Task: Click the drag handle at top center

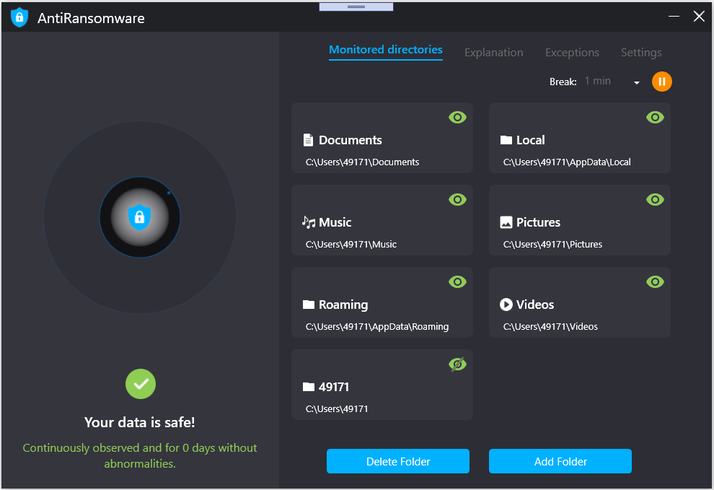Action: tap(356, 6)
